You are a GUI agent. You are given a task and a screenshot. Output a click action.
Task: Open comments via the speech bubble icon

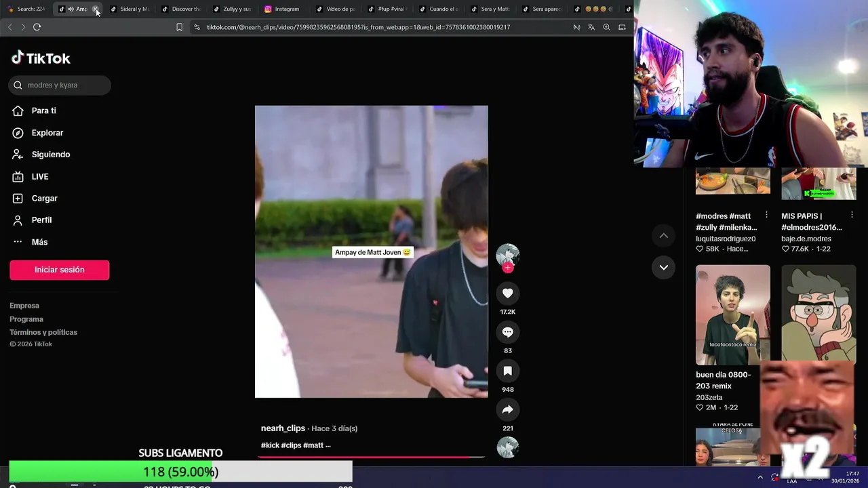(x=507, y=332)
